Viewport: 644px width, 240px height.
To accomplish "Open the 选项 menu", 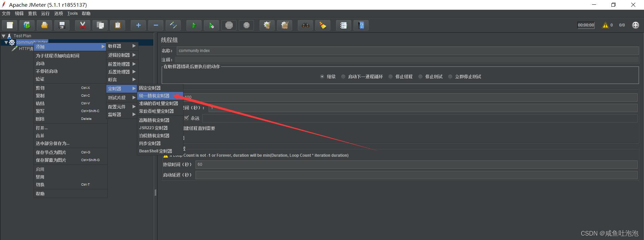I will click(58, 13).
